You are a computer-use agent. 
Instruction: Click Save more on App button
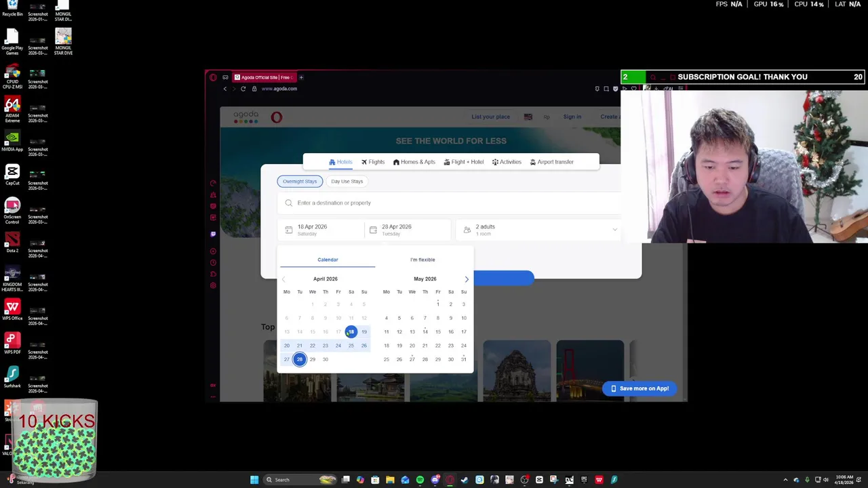(x=639, y=388)
